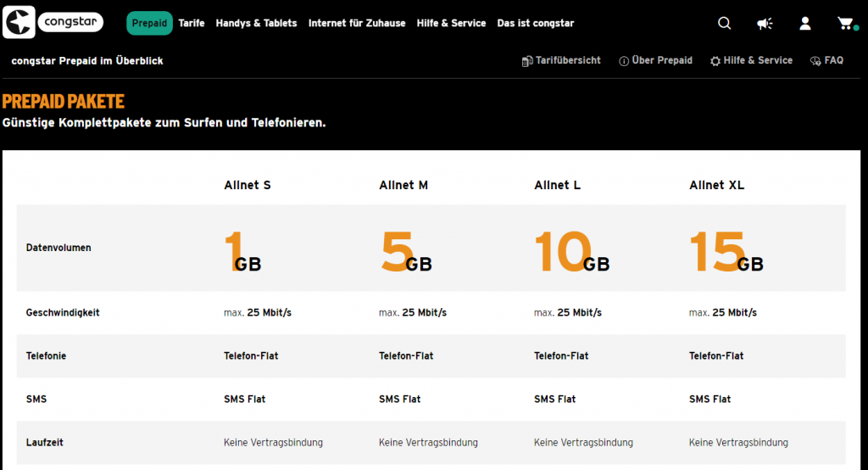Viewport: 868px width, 470px height.
Task: Open the search magnifier icon
Action: point(724,23)
